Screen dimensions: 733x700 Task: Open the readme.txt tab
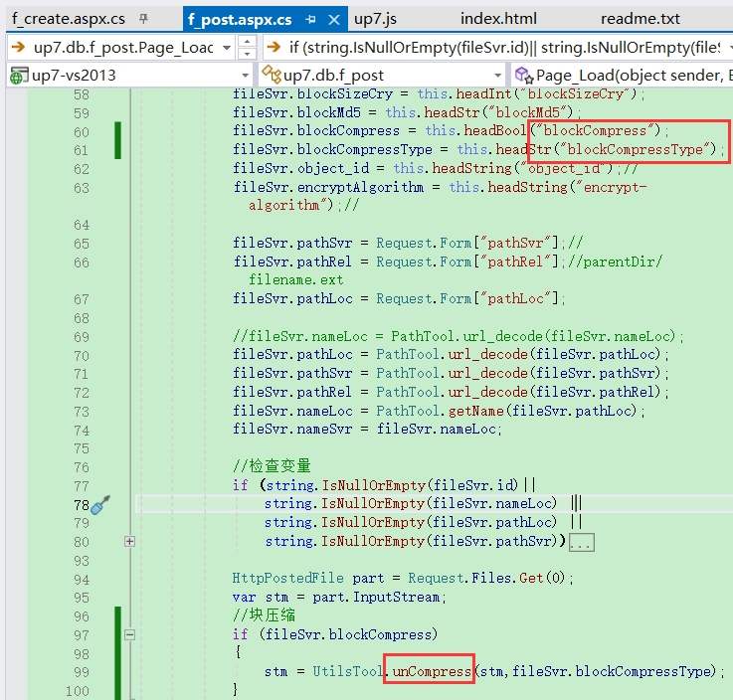(640, 19)
